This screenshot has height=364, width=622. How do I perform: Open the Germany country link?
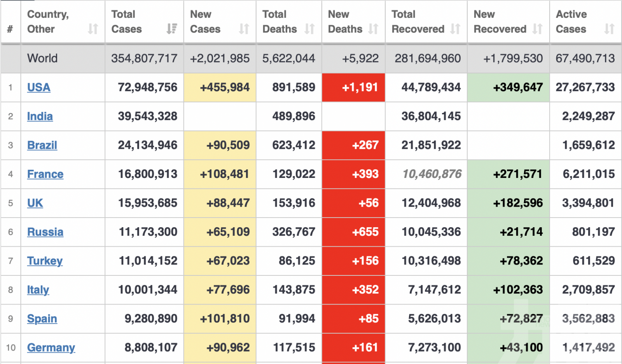[x=51, y=348]
